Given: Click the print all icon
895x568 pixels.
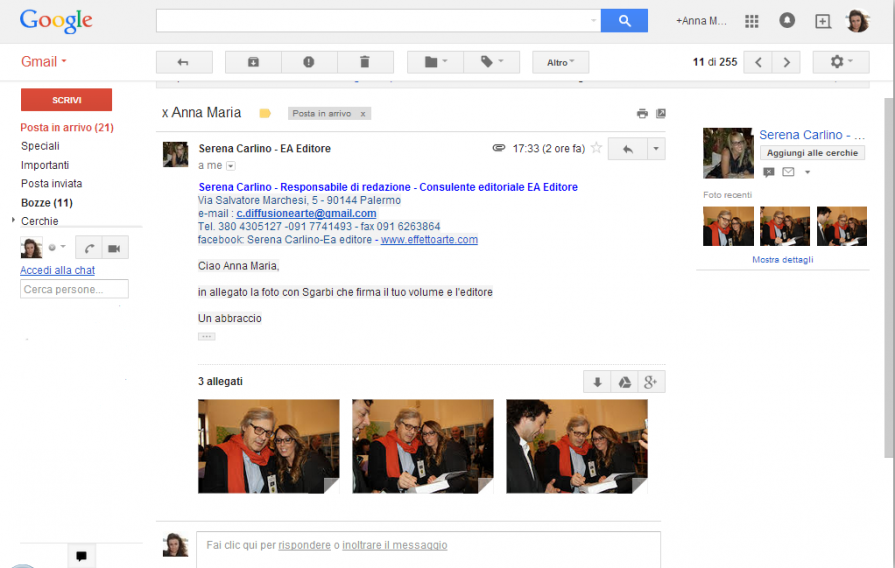Looking at the screenshot, I should pyautogui.click(x=642, y=114).
